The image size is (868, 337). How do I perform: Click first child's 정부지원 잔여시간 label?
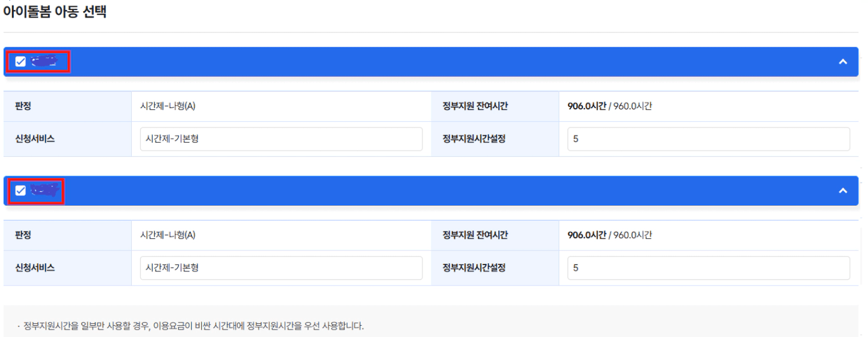click(x=475, y=106)
